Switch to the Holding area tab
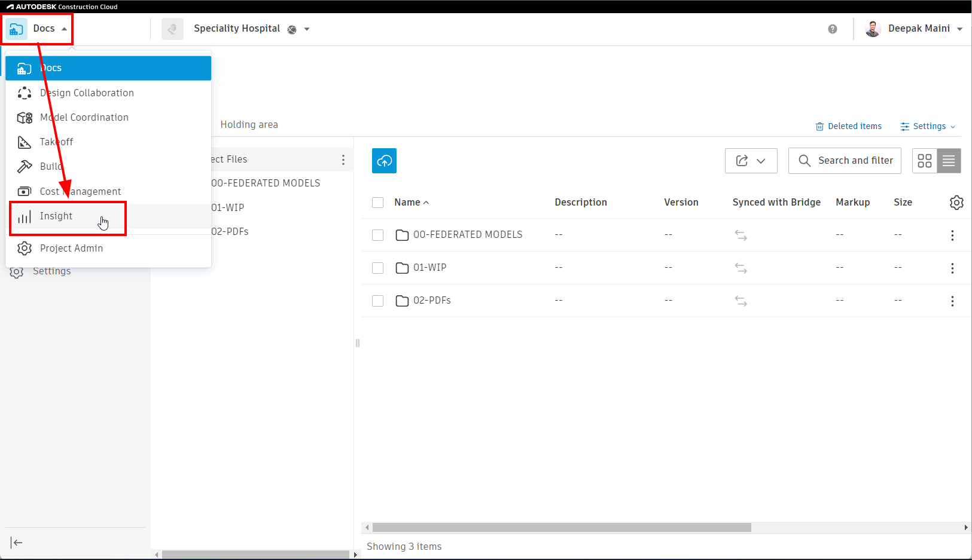Image resolution: width=972 pixels, height=560 pixels. click(249, 124)
